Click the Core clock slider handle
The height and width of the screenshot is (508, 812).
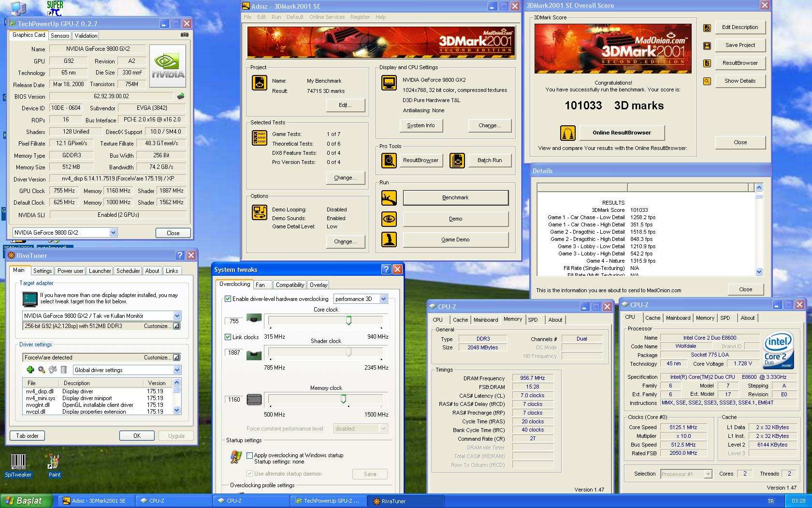[348, 320]
